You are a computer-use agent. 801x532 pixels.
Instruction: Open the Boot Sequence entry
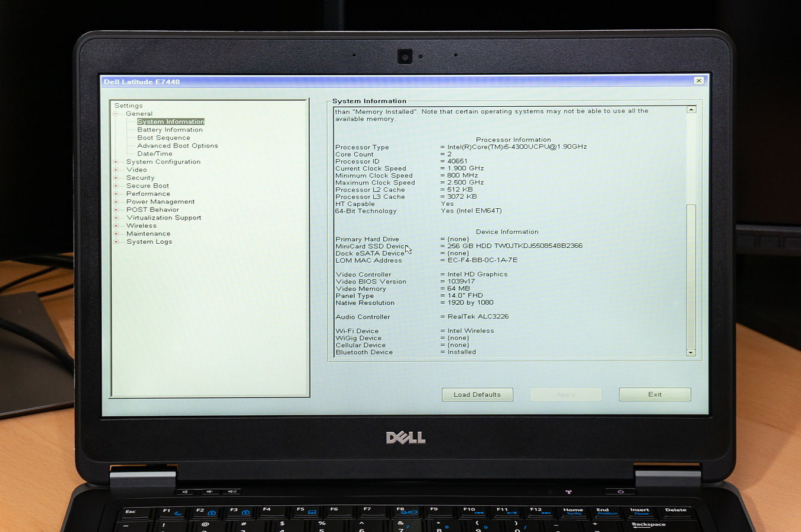click(164, 138)
